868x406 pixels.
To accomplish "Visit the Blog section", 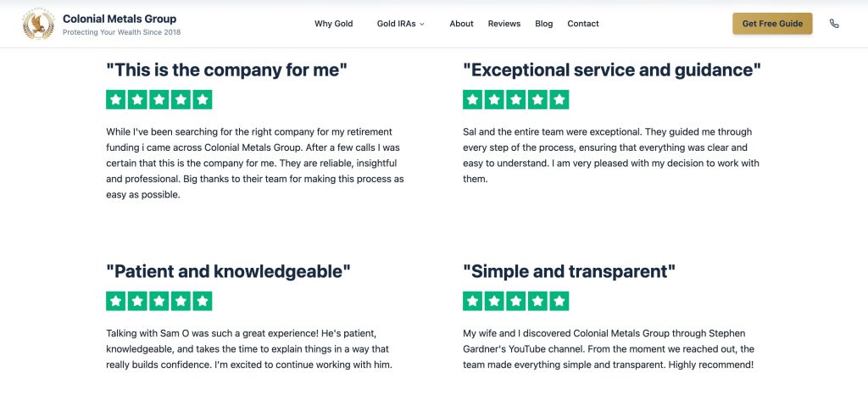I will coord(544,24).
